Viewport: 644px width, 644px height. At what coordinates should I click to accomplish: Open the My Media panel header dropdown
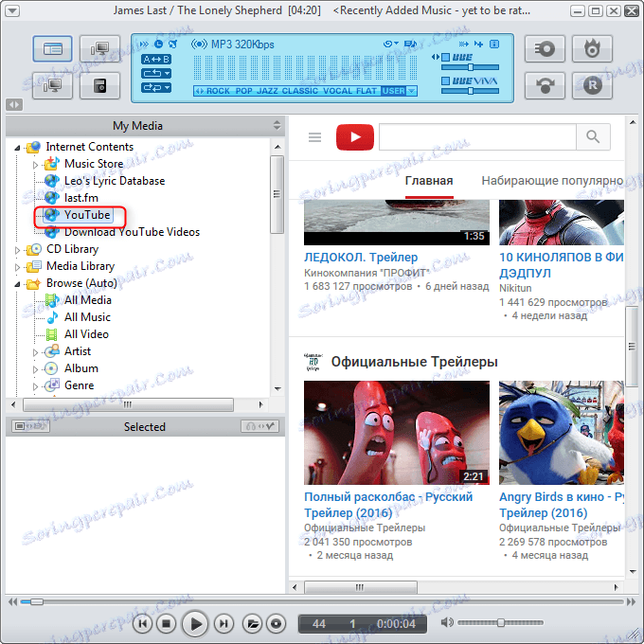pos(277,125)
